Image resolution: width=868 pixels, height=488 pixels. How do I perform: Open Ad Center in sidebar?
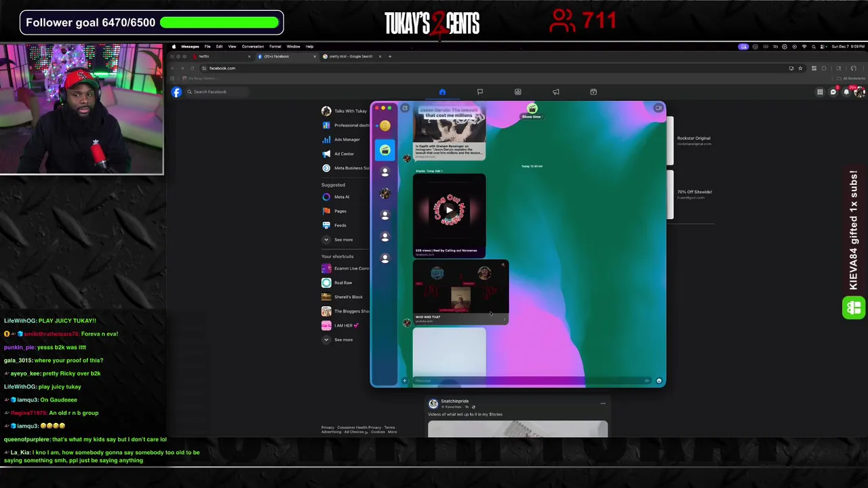[x=339, y=154]
